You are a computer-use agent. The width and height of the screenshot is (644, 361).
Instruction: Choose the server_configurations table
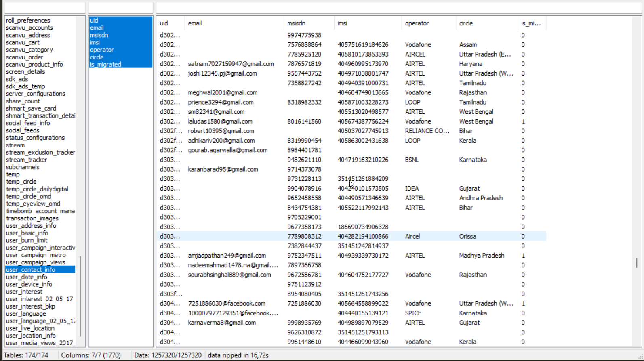click(x=36, y=94)
